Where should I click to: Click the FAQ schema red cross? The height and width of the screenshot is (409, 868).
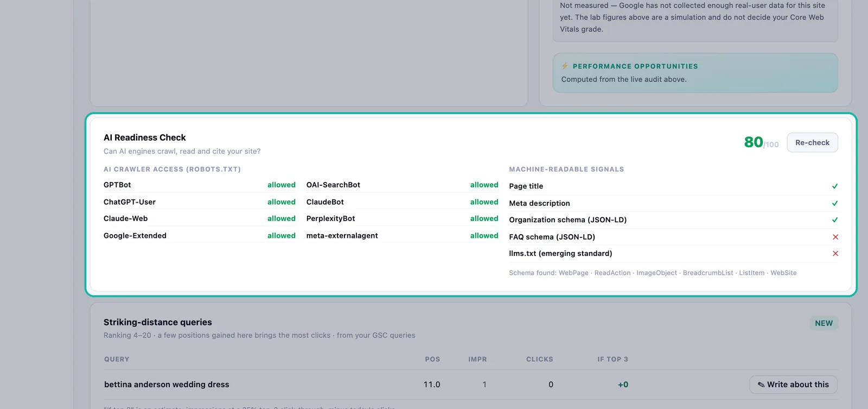point(835,237)
